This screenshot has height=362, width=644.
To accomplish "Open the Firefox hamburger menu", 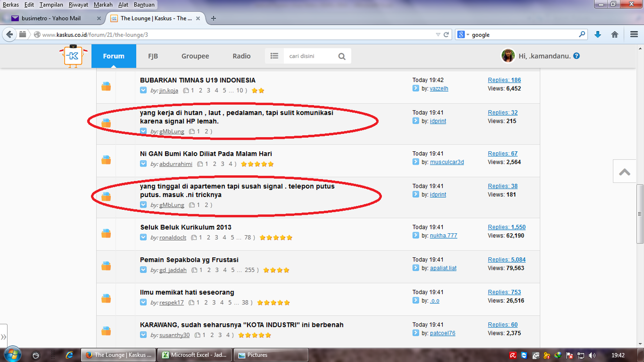I will coord(634,35).
